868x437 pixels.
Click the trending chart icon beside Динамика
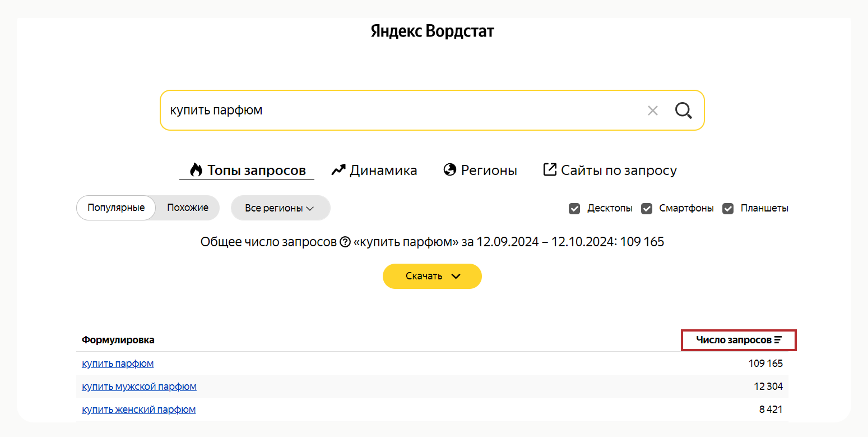pyautogui.click(x=337, y=169)
